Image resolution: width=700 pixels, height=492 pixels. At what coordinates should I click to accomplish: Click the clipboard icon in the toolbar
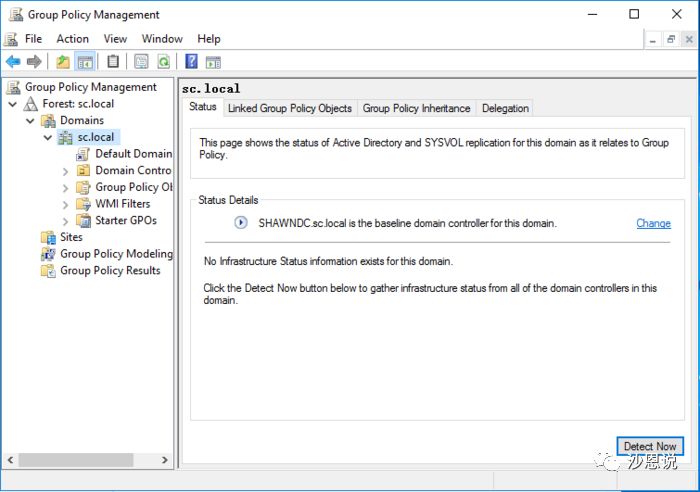click(x=113, y=61)
